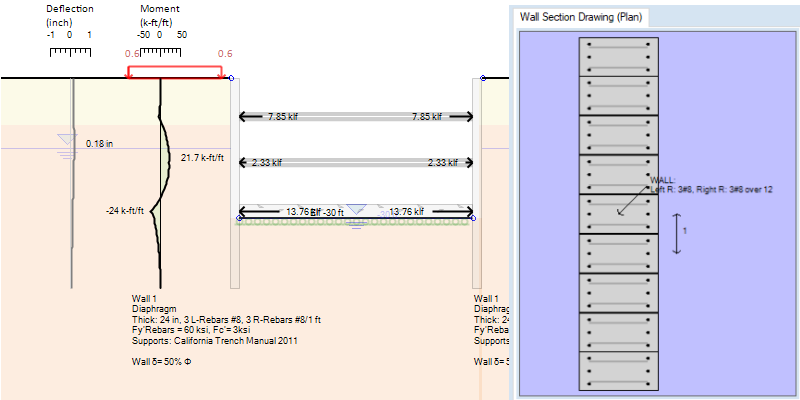The height and width of the screenshot is (400, 800).
Task: Click the blue node at excavation bottom left
Action: [x=239, y=218]
